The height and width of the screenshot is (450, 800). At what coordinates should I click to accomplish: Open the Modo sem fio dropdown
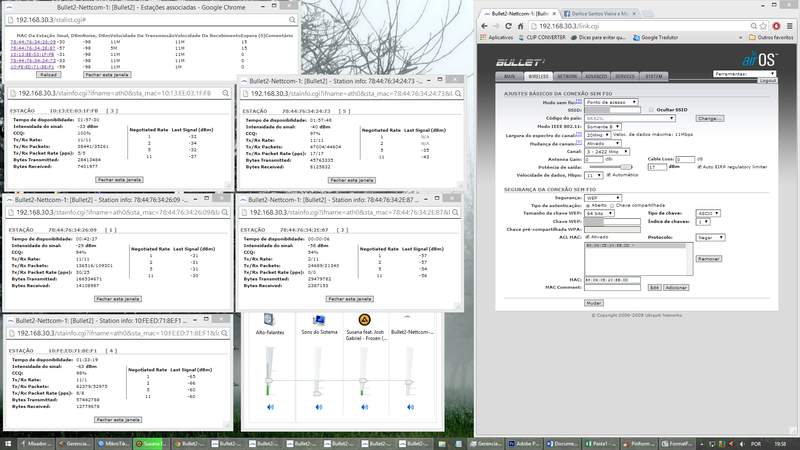click(611, 102)
